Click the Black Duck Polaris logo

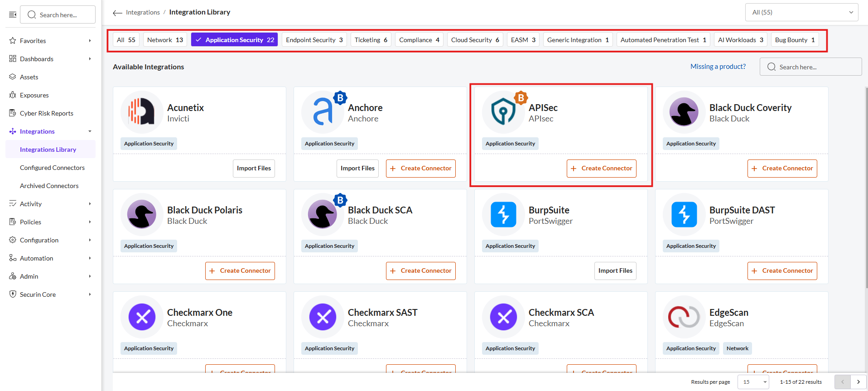pos(142,214)
